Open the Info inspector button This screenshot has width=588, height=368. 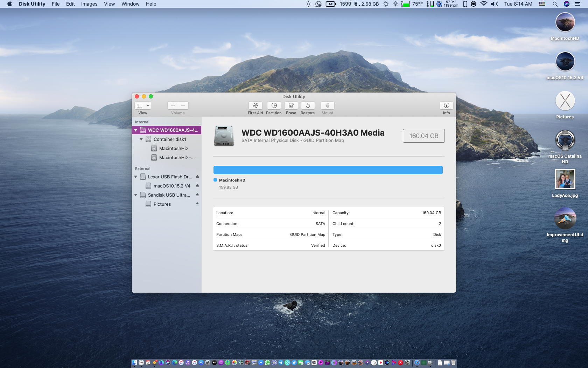pos(447,105)
